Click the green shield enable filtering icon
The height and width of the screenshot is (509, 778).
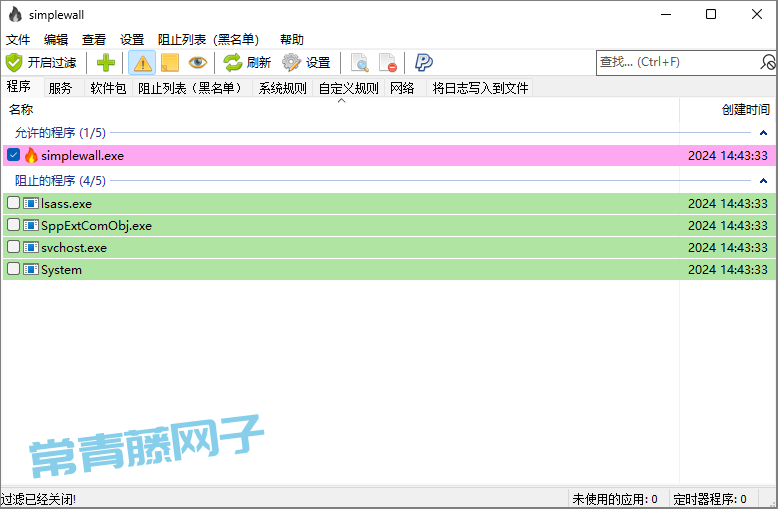tap(14, 62)
